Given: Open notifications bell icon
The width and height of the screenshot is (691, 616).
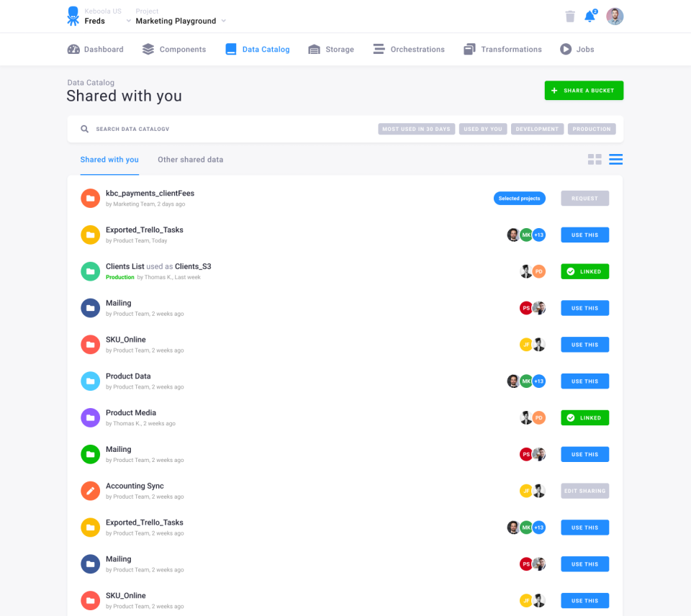Looking at the screenshot, I should (x=590, y=16).
